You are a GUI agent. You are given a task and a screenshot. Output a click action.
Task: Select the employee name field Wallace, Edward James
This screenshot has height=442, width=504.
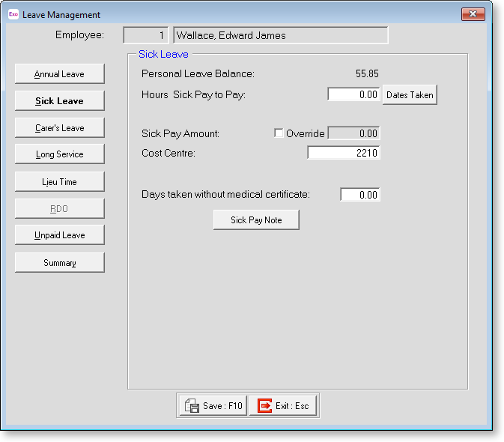pyautogui.click(x=280, y=35)
